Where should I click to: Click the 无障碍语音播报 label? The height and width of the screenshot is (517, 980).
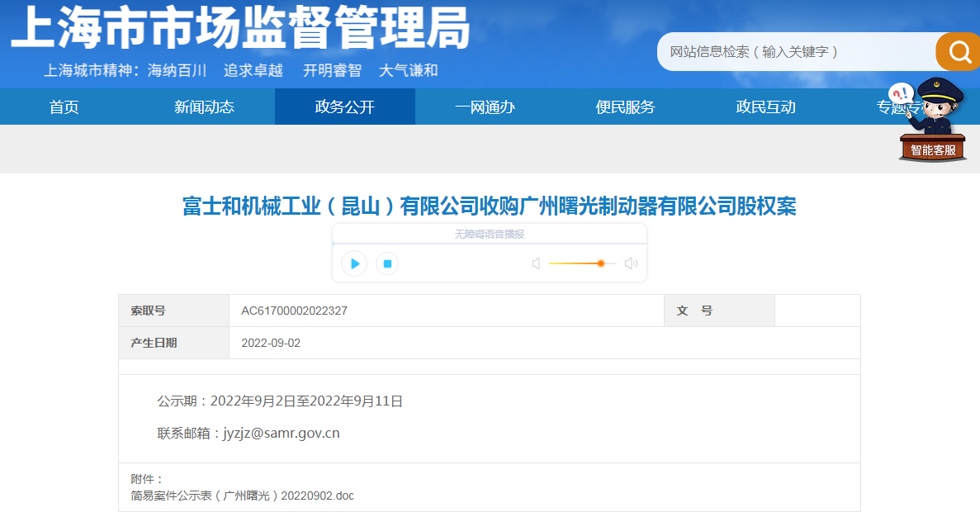point(490,235)
